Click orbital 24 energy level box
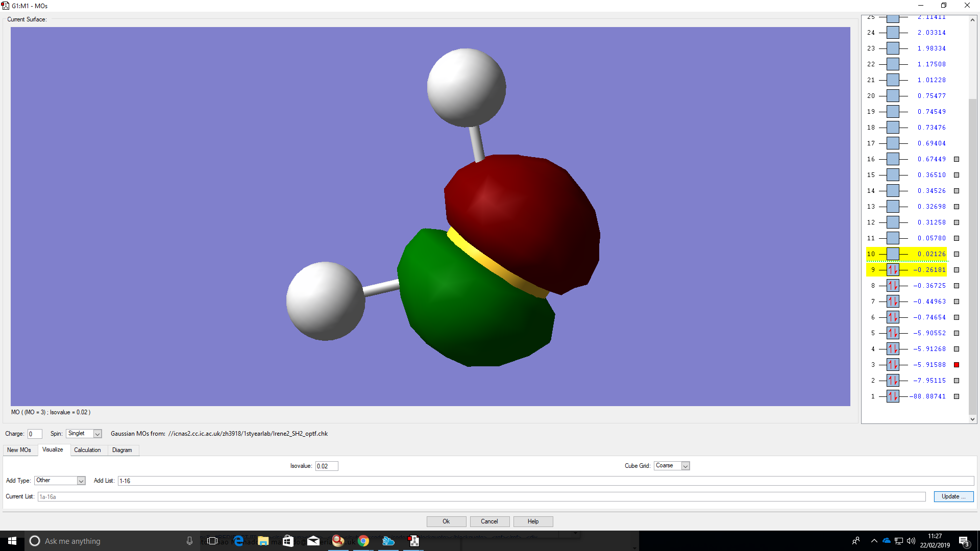Viewport: 980px width, 551px height. pos(893,33)
